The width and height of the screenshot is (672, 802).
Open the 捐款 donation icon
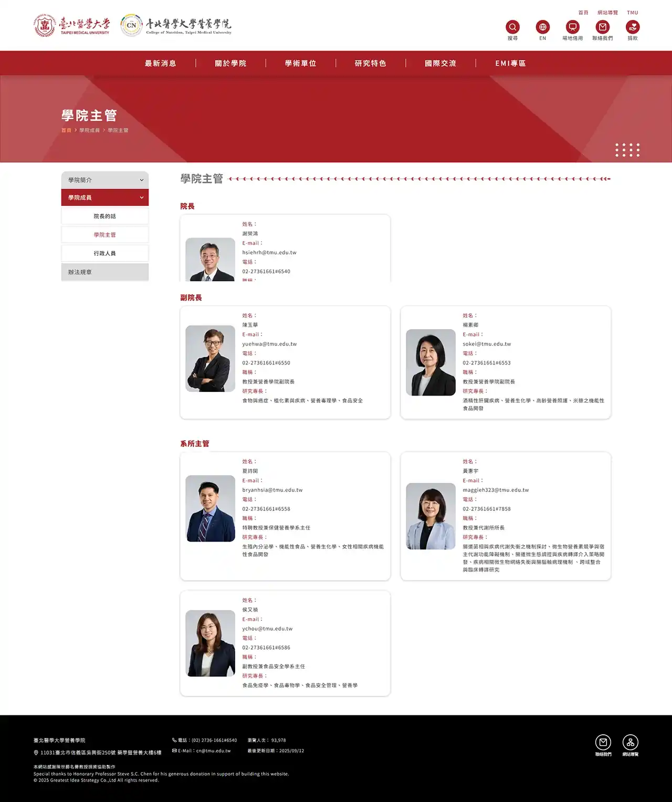point(632,27)
